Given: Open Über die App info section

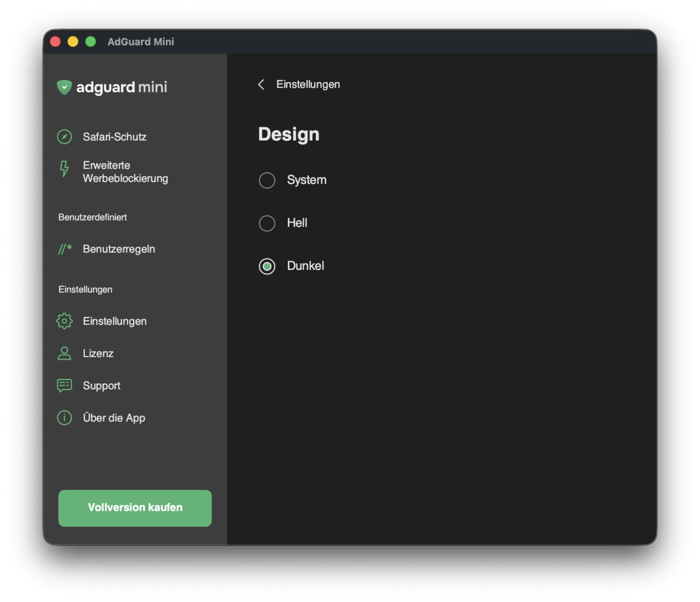Looking at the screenshot, I should click(x=114, y=418).
